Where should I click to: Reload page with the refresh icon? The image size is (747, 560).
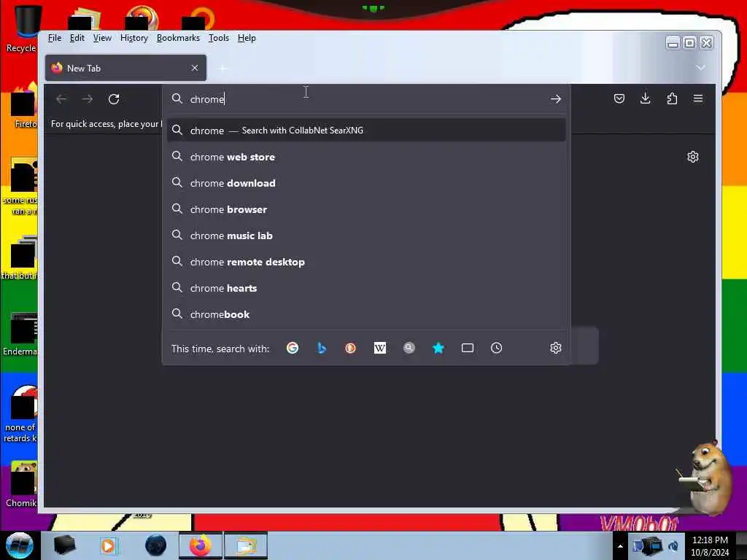[113, 99]
